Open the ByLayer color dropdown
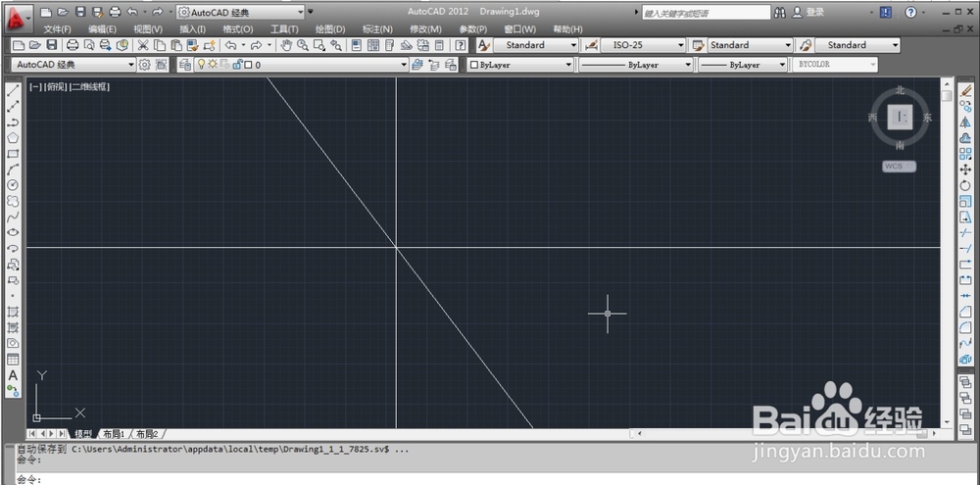This screenshot has width=980, height=485. coord(520,65)
